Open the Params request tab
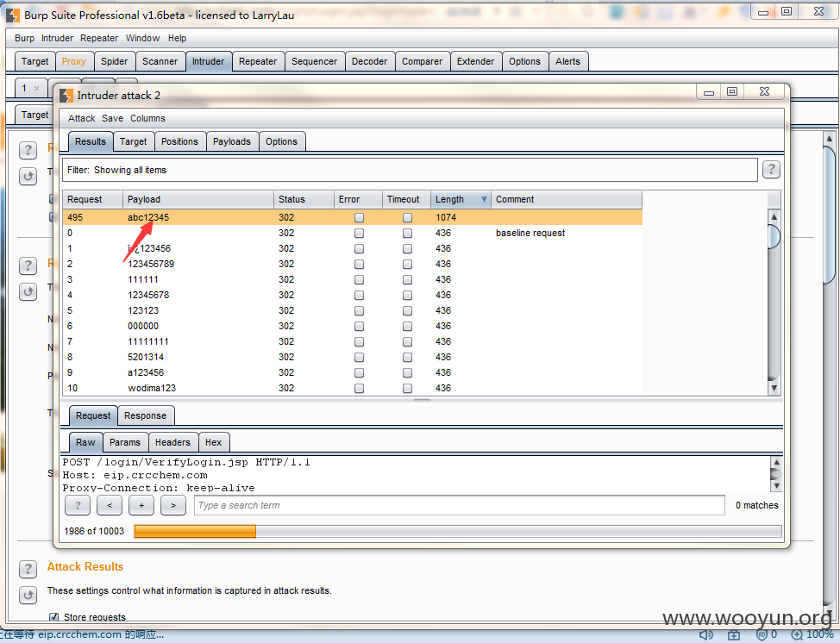The width and height of the screenshot is (840, 643). 125,442
